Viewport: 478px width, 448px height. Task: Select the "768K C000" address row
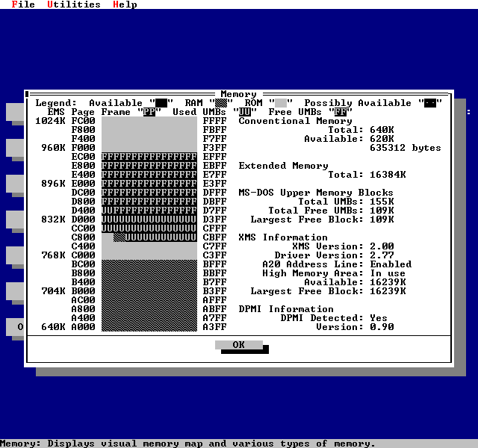[x=68, y=255]
